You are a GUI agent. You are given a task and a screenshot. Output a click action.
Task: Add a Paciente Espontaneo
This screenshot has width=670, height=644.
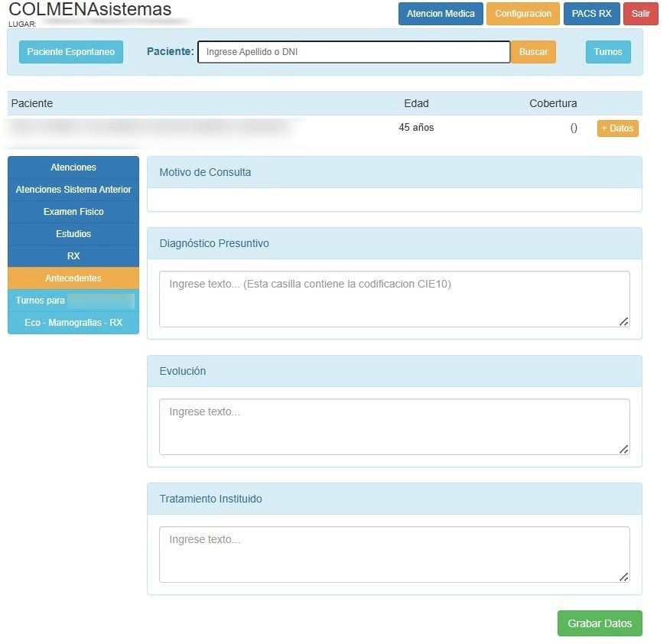point(72,52)
